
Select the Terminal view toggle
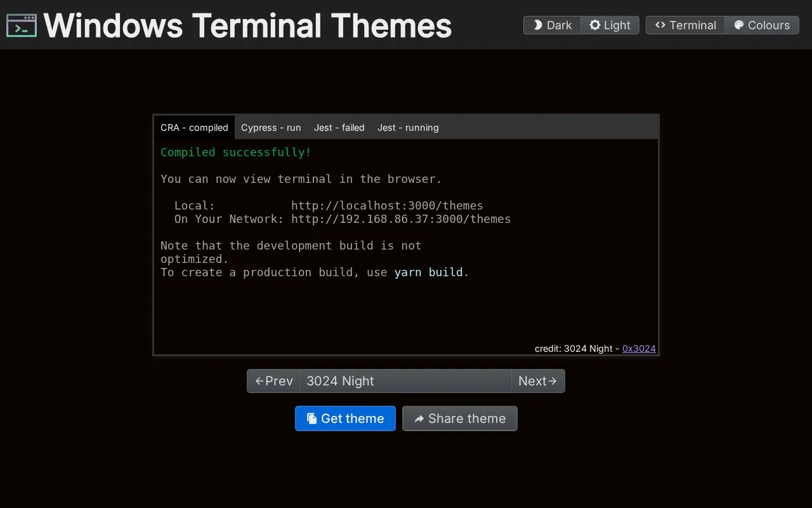685,25
